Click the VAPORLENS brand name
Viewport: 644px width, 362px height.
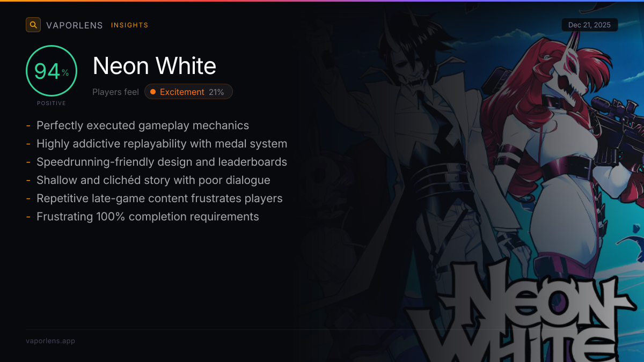pos(75,25)
